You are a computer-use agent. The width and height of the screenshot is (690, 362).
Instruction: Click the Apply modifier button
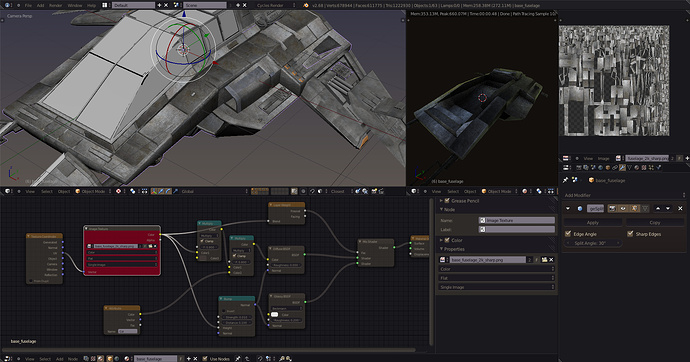tap(593, 223)
